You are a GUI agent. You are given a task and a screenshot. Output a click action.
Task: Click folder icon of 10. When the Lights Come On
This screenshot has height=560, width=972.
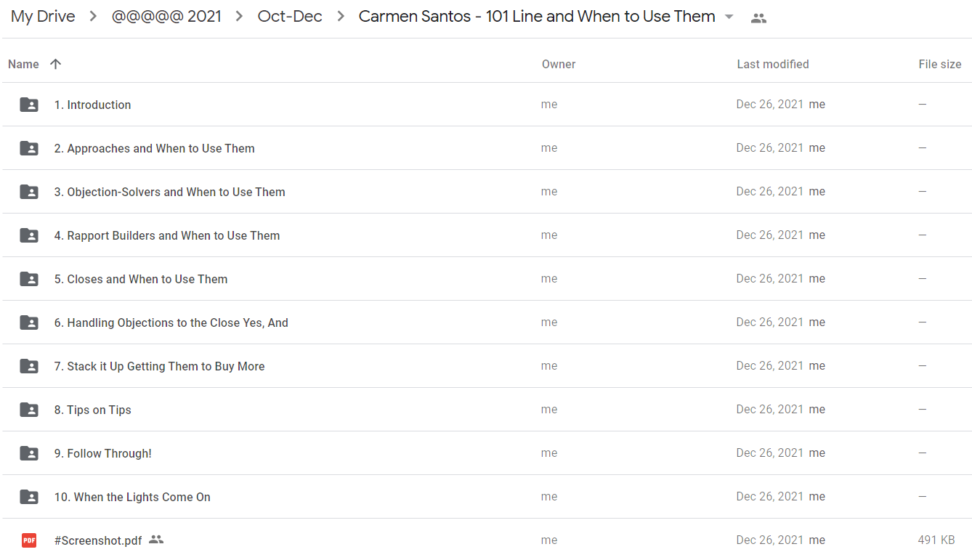tap(29, 497)
